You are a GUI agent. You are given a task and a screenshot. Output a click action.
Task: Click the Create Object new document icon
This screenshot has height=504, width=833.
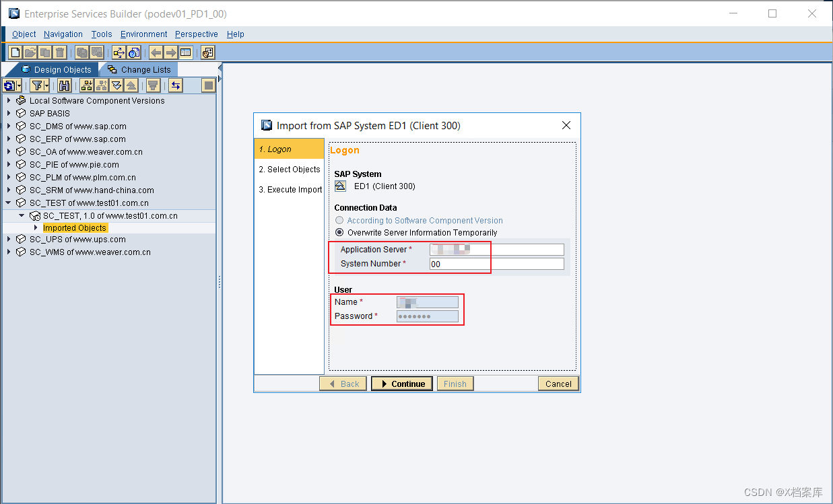tap(15, 52)
